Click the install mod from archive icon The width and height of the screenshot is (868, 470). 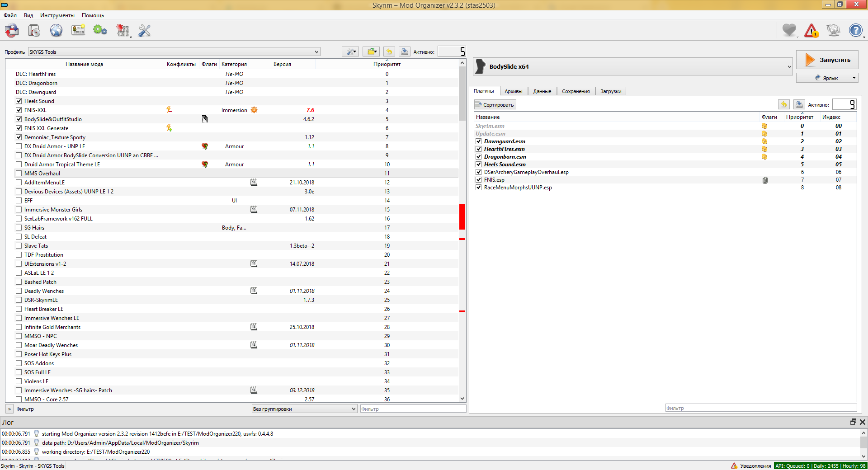[x=34, y=31]
